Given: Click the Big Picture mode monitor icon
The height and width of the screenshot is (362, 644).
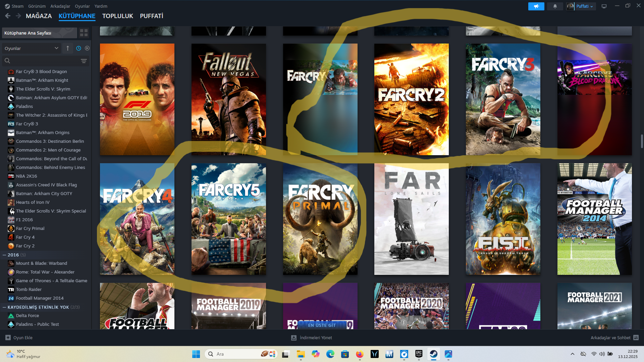Looking at the screenshot, I should [x=604, y=6].
